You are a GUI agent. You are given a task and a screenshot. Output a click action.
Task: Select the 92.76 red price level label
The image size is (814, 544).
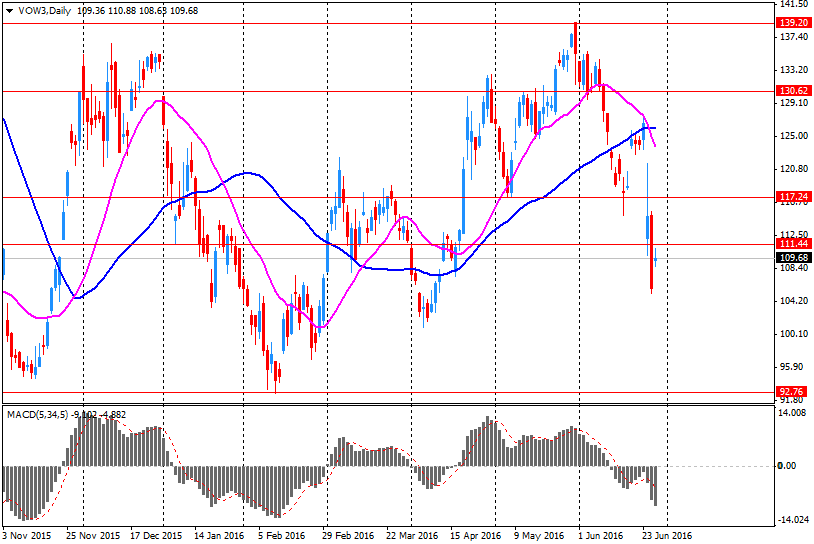click(x=792, y=391)
